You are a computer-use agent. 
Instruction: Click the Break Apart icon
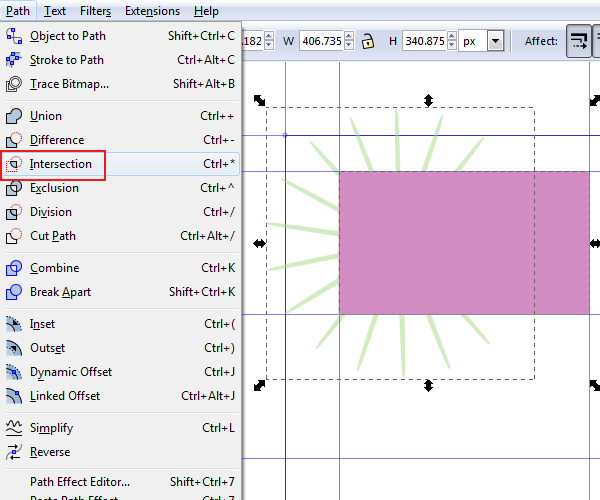[14, 292]
